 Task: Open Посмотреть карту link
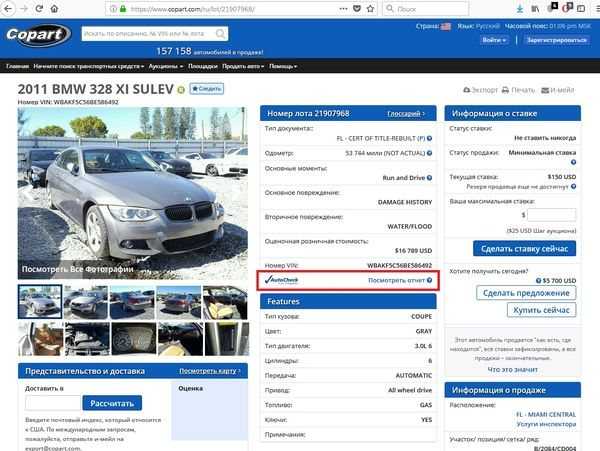(210, 371)
